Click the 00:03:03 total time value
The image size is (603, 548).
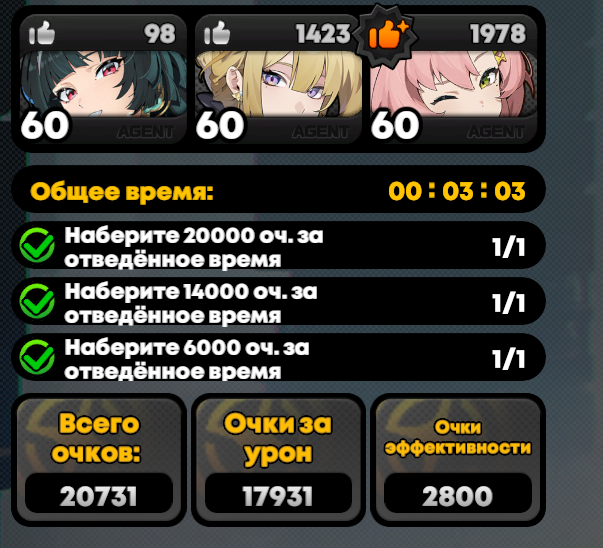[x=456, y=191]
